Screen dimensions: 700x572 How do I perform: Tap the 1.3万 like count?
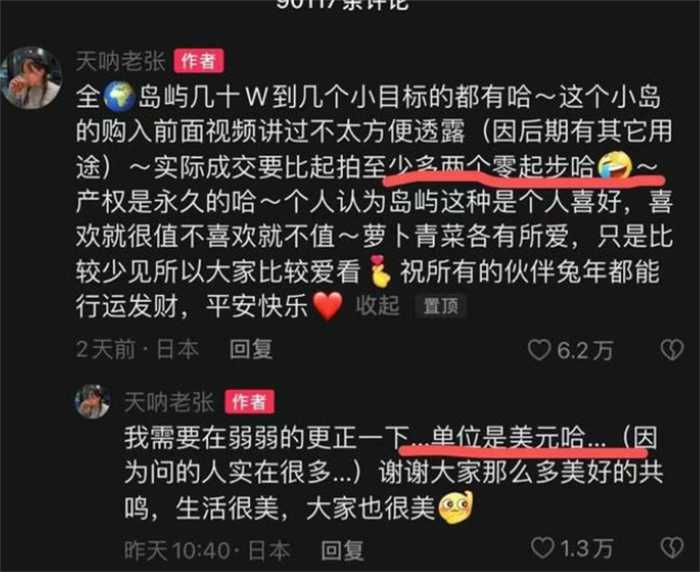(586, 548)
